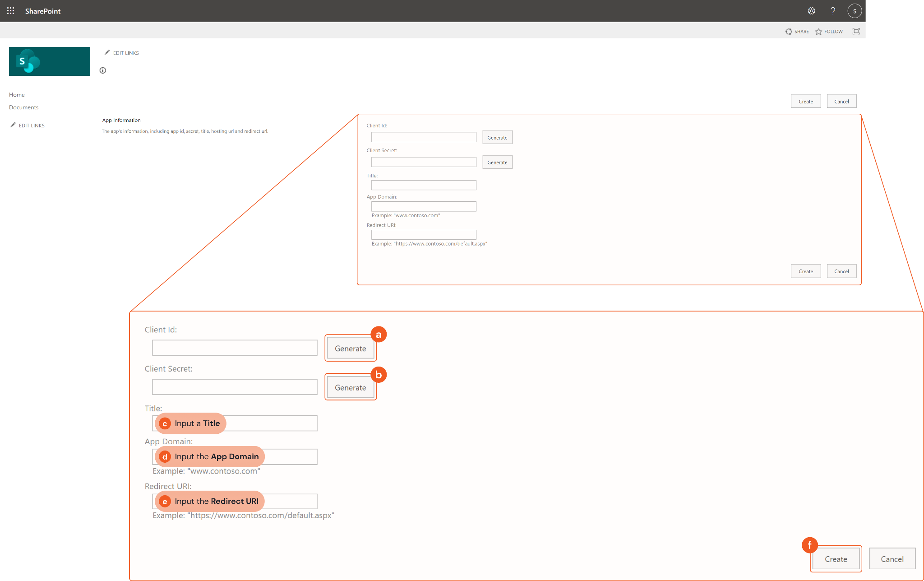Open Documents in left navigation

(23, 107)
